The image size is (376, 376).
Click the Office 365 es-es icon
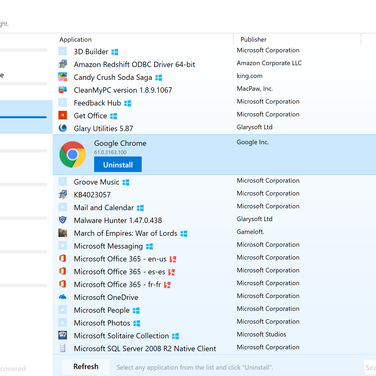click(x=63, y=271)
